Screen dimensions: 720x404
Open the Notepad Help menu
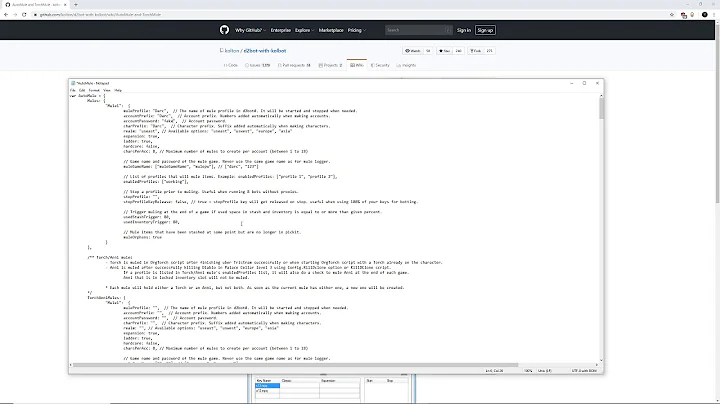pyautogui.click(x=118, y=90)
